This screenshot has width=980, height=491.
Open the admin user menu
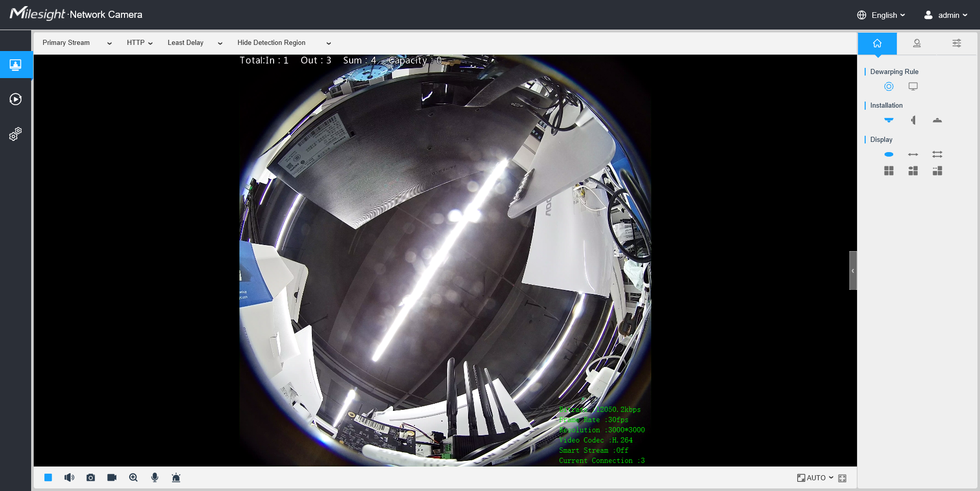(x=946, y=15)
